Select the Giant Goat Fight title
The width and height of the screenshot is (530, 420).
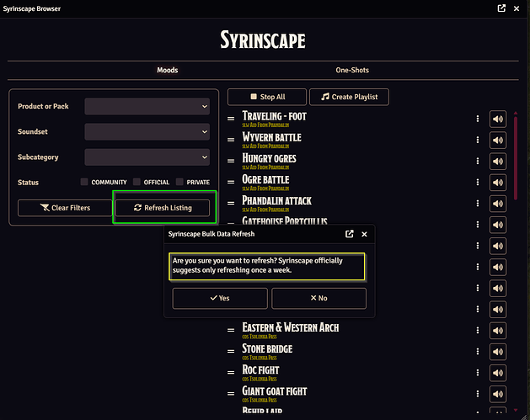click(x=275, y=391)
